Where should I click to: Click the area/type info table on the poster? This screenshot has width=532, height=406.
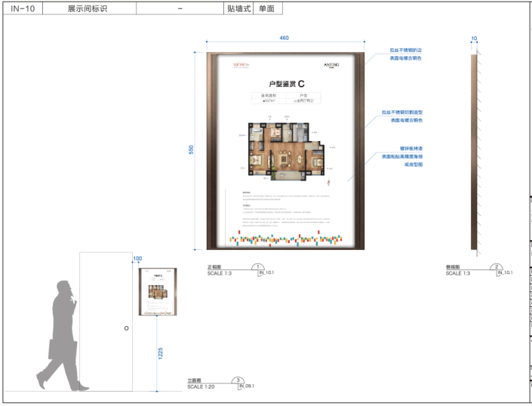click(x=286, y=98)
